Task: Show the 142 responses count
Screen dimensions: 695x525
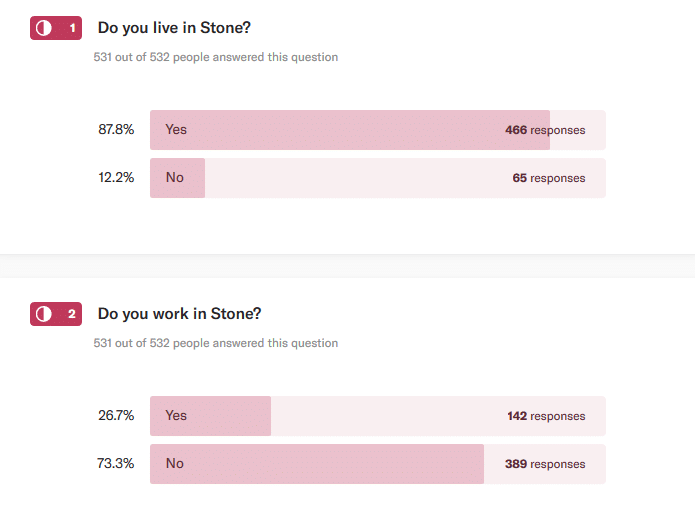Action: click(x=546, y=416)
